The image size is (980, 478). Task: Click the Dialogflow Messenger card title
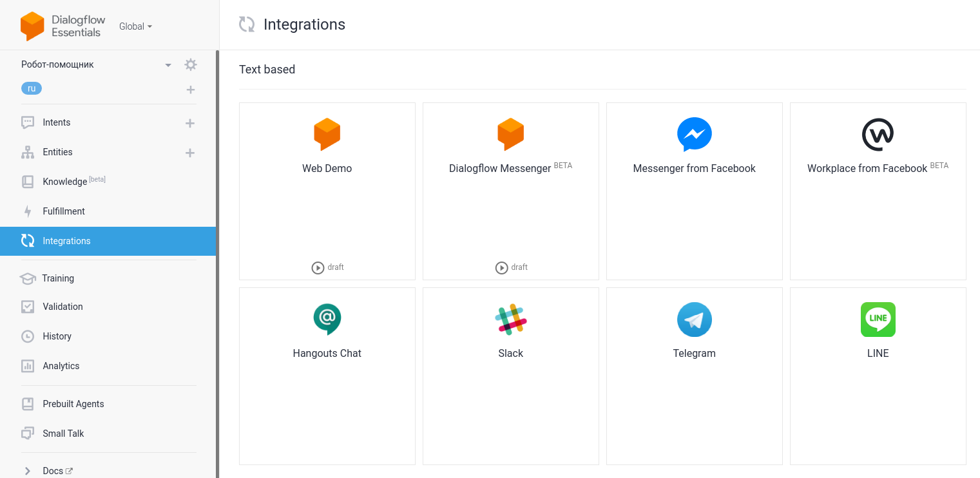[x=500, y=168]
